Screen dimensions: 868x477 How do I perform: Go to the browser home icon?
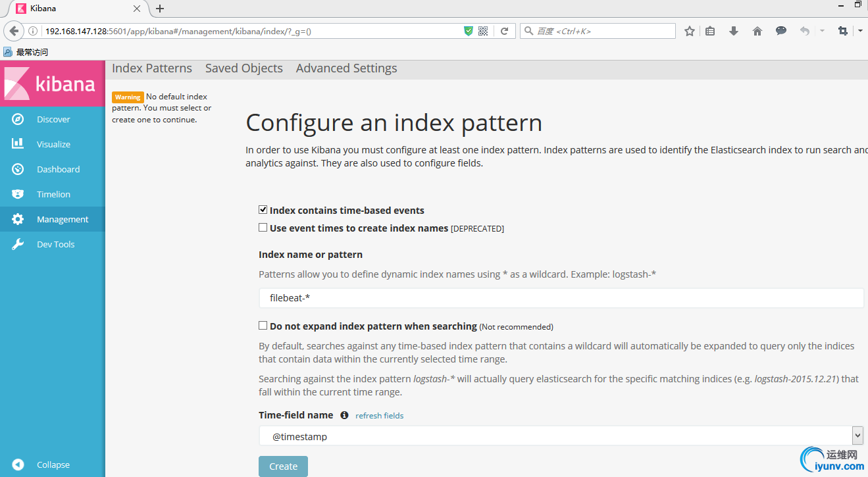(x=757, y=31)
